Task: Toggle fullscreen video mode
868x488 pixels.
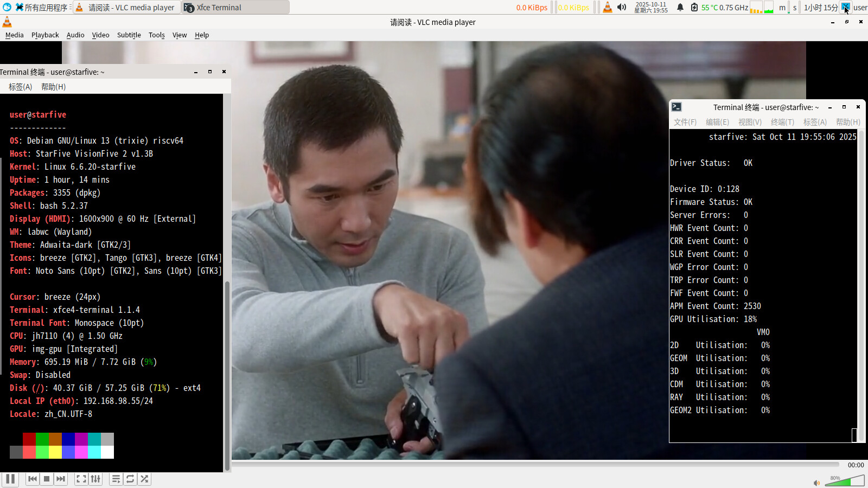Action: 81,479
